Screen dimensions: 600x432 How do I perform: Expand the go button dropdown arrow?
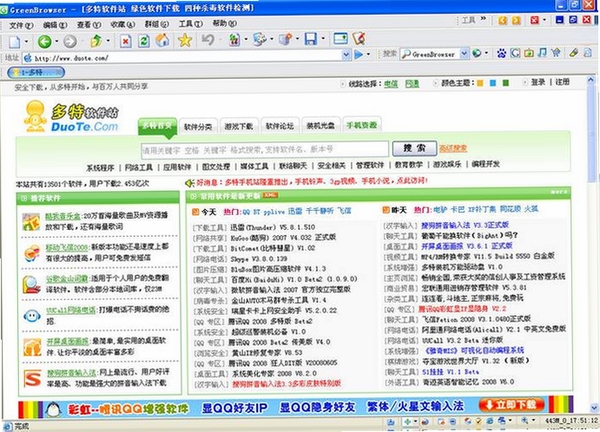click(x=368, y=55)
